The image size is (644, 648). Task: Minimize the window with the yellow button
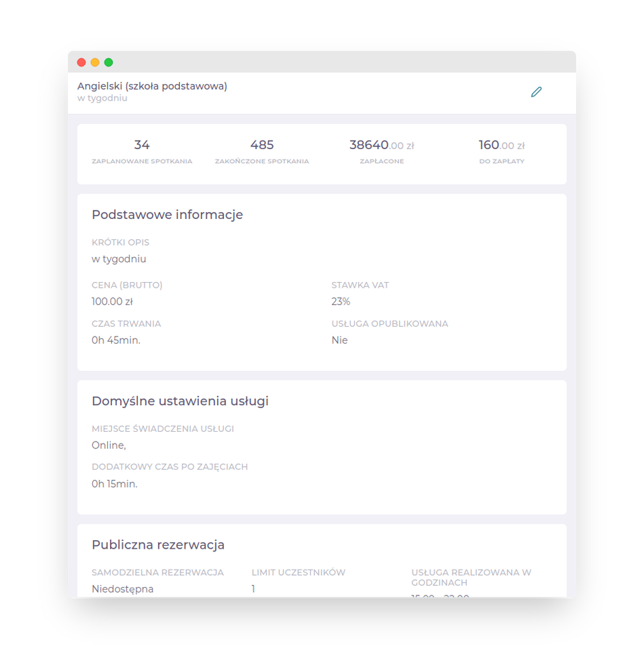[x=95, y=62]
